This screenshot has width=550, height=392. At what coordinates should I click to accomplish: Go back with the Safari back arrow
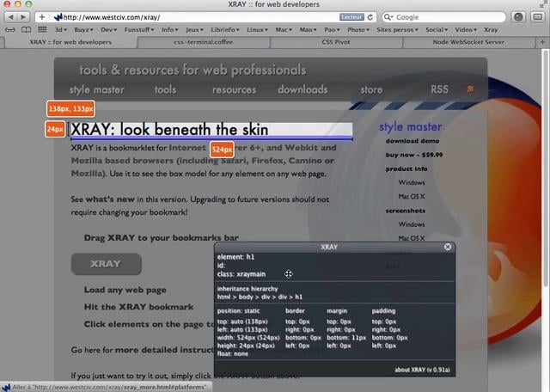coord(10,17)
